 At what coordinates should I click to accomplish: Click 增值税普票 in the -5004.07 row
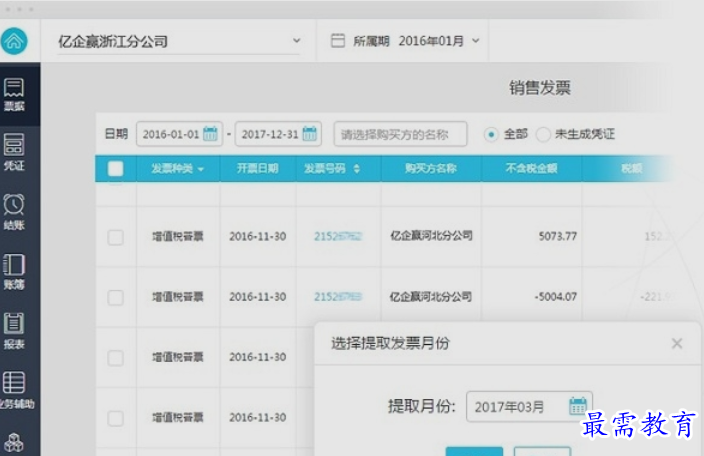point(178,297)
